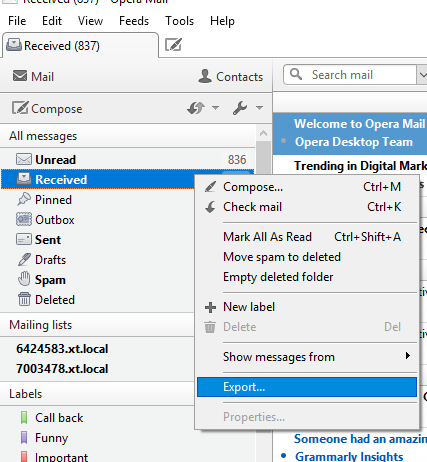Select mailing list 7003478.xt.local

point(62,369)
